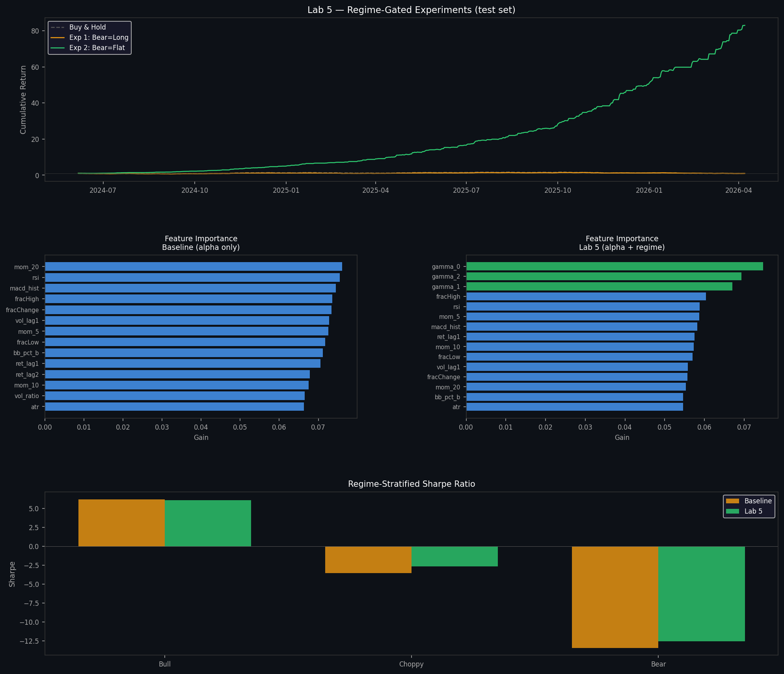784x674 pixels.
Task: Click the 'ret_lag2' label in Baseline chart
Action: [28, 375]
